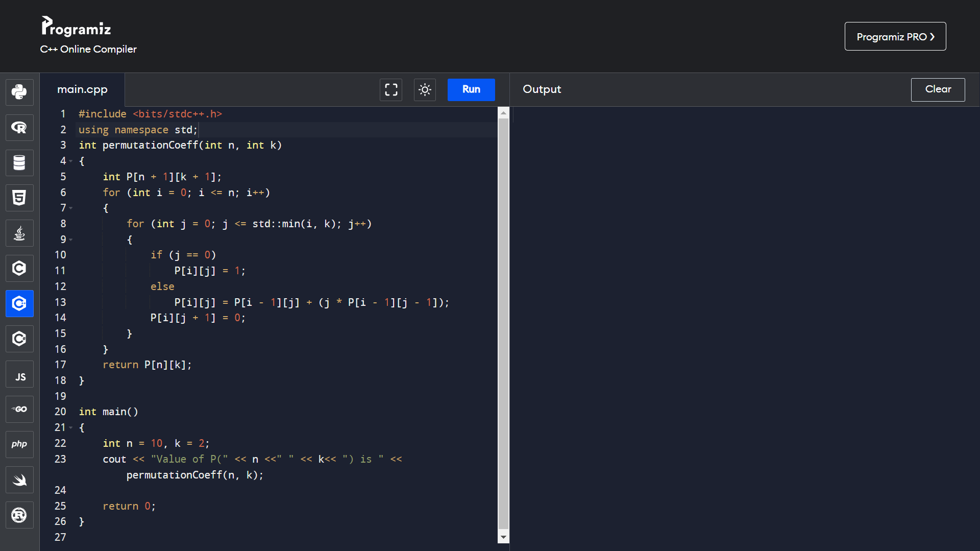Open Programiz PRO link
This screenshot has height=551, width=980.
click(x=895, y=36)
